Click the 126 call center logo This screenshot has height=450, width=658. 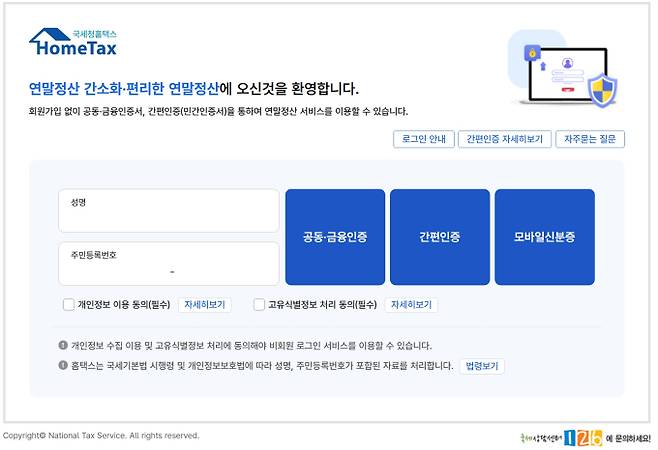point(583,438)
